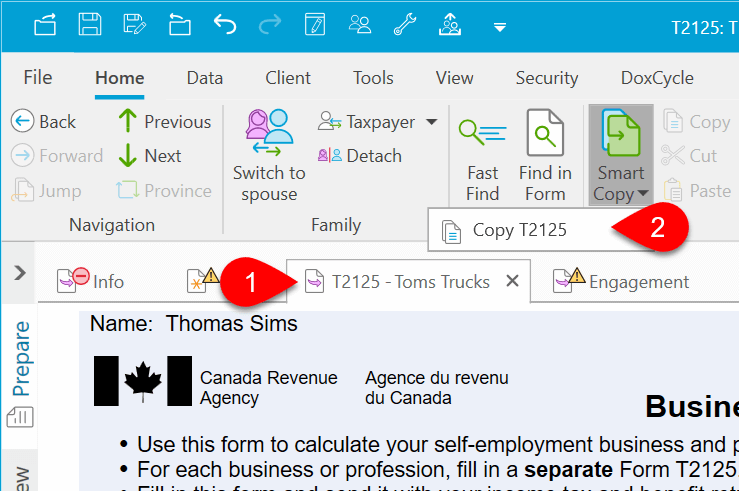Open the Taxpayer dropdown
This screenshot has width=739, height=491.
(378, 122)
